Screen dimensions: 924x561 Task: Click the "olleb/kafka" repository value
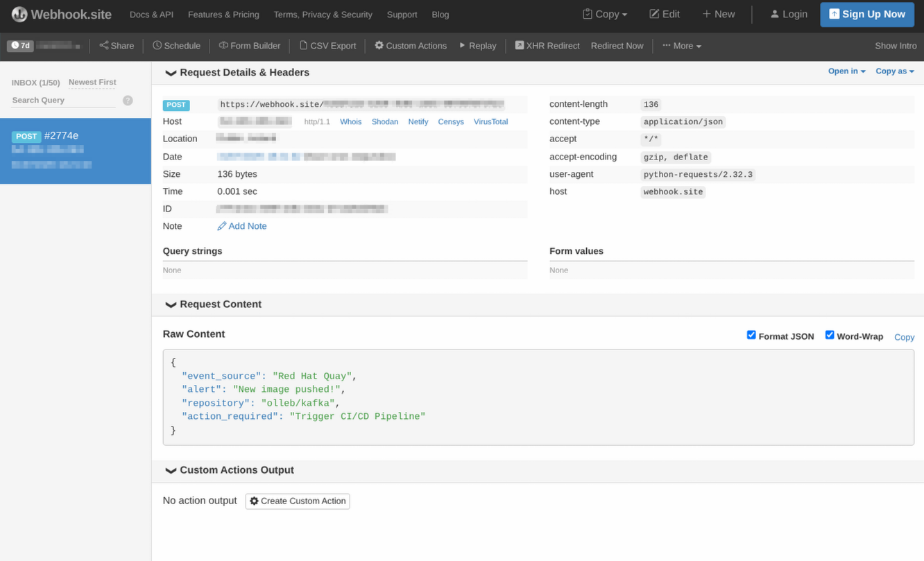(300, 403)
